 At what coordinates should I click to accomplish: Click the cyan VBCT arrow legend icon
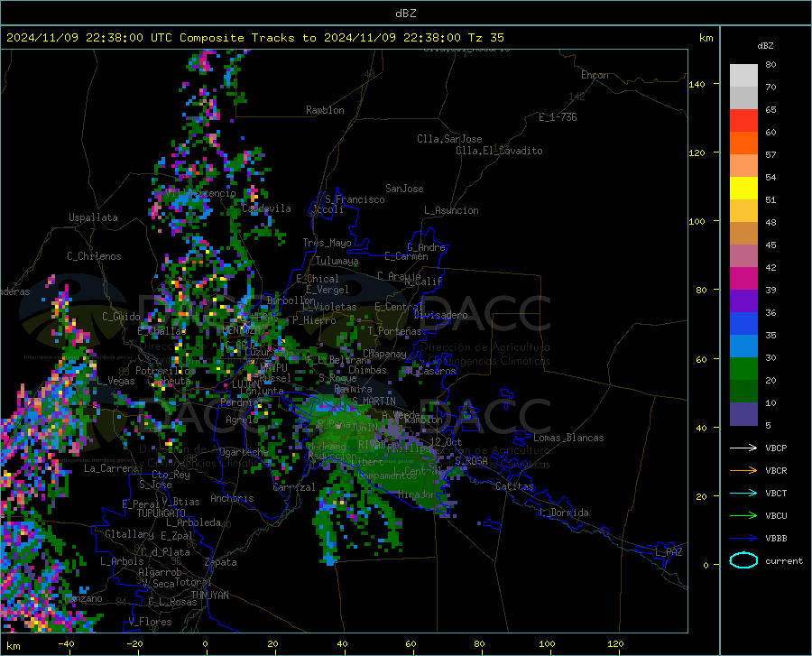743,493
